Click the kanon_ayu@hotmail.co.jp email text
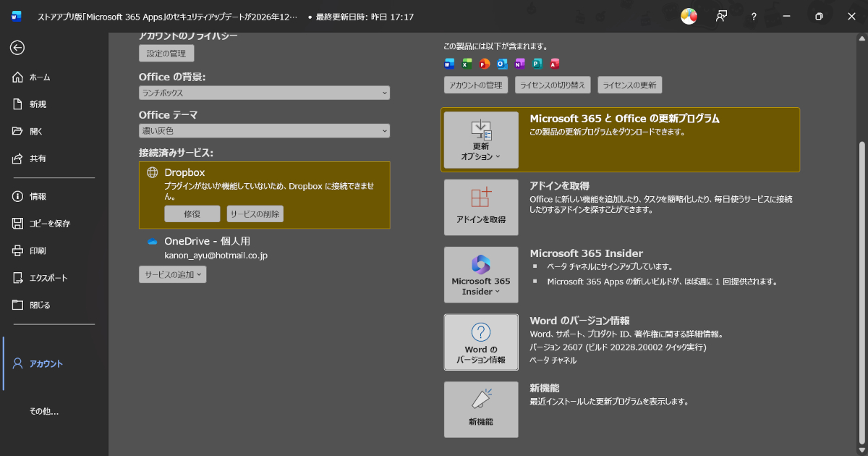The image size is (868, 456). point(216,256)
